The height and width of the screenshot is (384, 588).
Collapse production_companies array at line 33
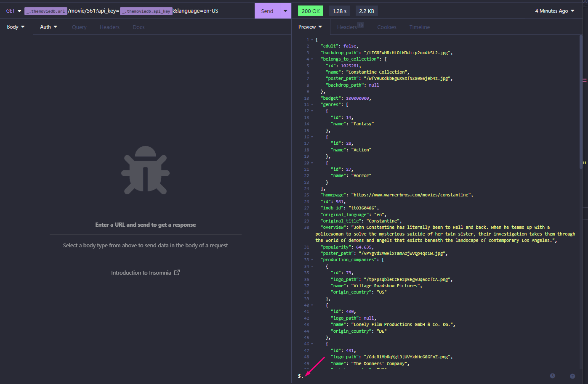tap(312, 260)
